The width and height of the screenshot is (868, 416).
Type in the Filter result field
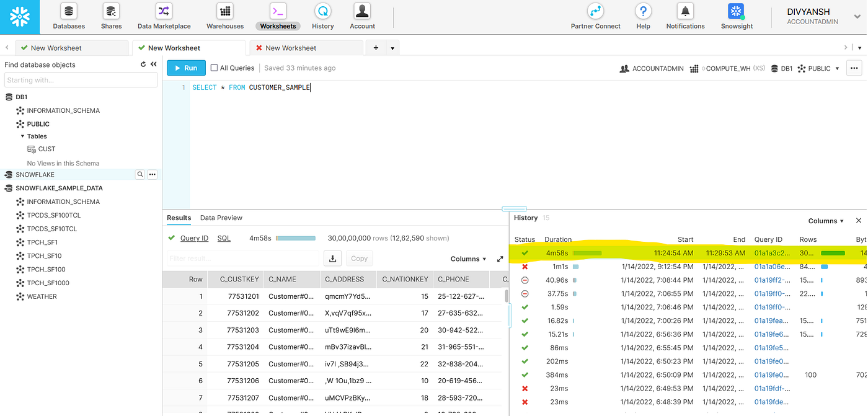(242, 258)
